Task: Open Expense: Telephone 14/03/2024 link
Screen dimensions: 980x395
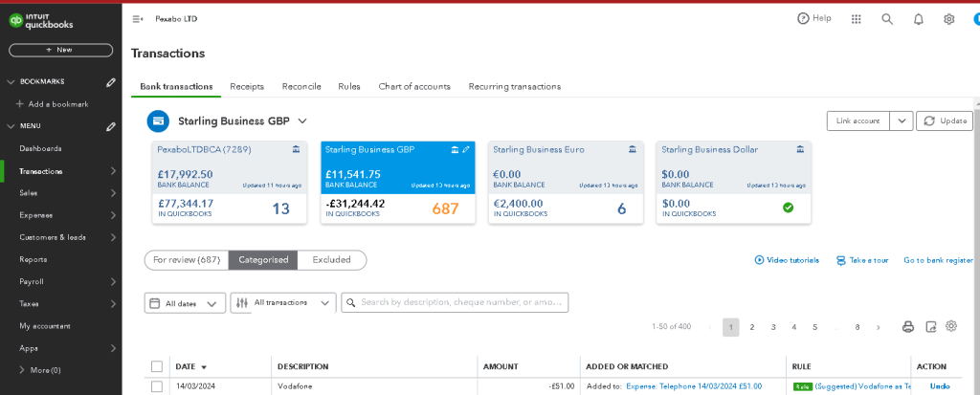Action: pos(694,386)
